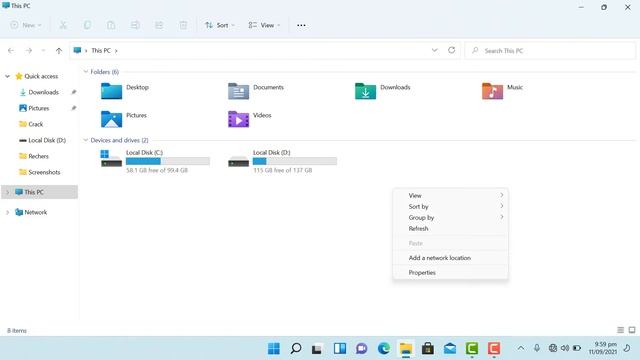Click the Copy toolbar icon
The height and width of the screenshot is (360, 640).
pyautogui.click(x=87, y=25)
